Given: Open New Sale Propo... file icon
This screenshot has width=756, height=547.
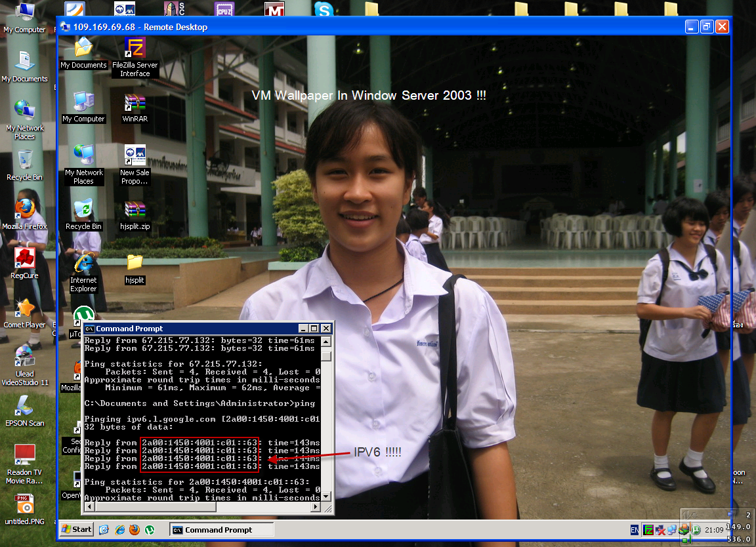Looking at the screenshot, I should tap(135, 165).
